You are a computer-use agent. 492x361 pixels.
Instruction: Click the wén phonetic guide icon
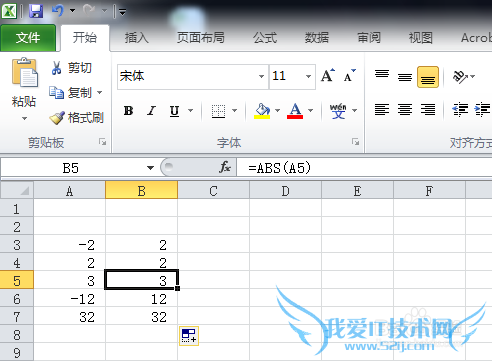click(338, 111)
